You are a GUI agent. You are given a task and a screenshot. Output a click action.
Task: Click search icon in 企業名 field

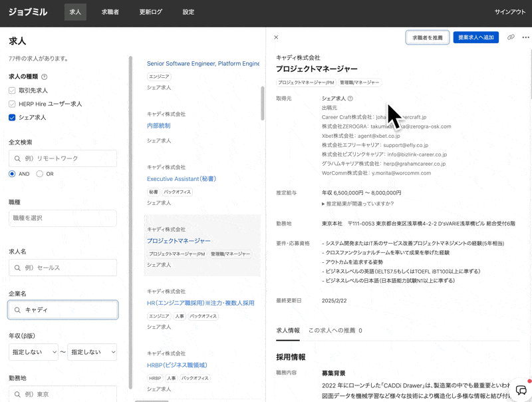point(18,310)
